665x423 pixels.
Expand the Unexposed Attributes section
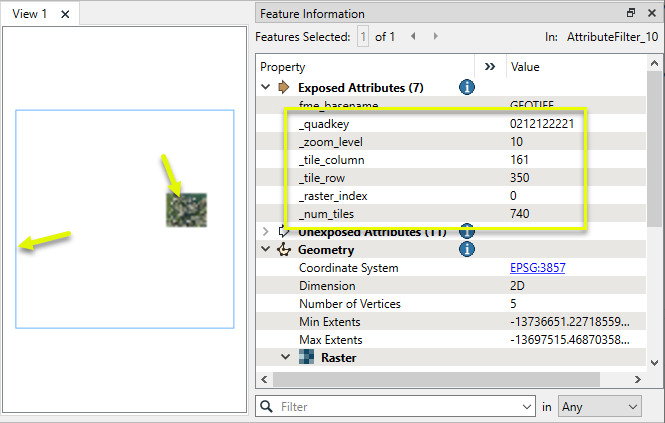click(x=266, y=232)
